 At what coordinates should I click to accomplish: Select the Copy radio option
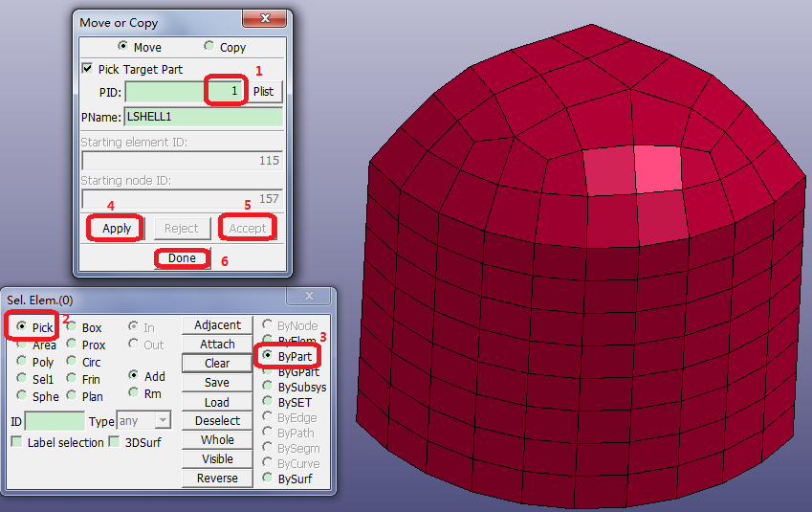point(209,47)
